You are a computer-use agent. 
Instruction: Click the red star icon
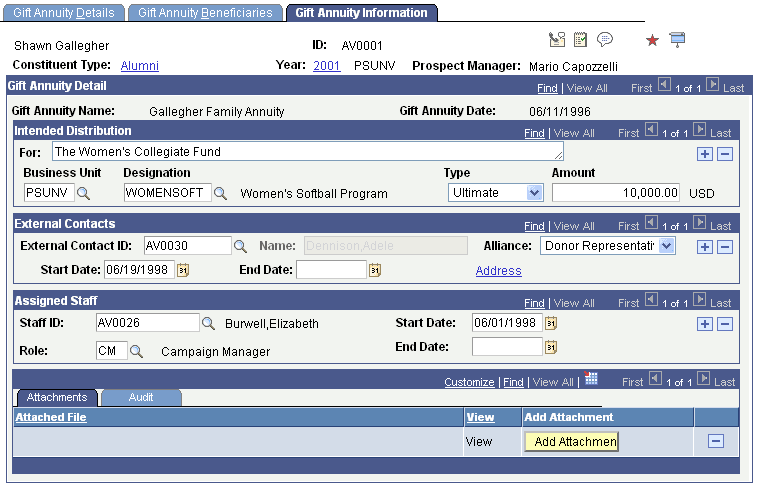tap(652, 40)
